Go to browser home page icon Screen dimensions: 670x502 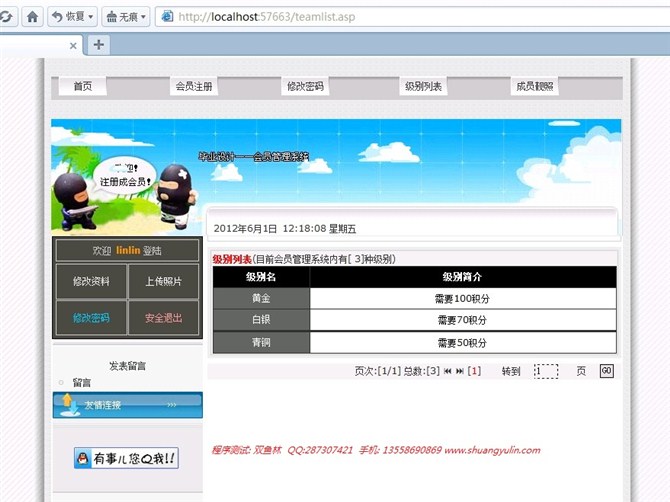pos(32,17)
